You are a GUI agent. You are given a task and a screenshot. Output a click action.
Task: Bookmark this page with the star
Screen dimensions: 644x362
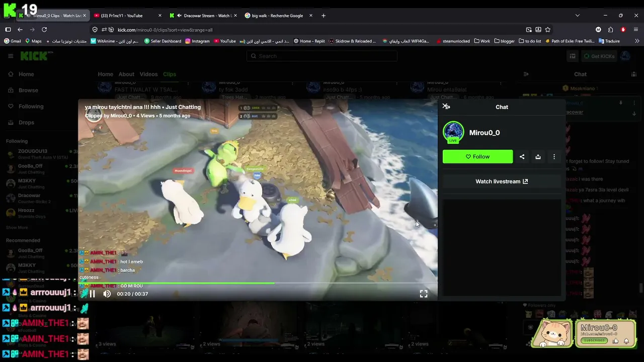tap(547, 30)
